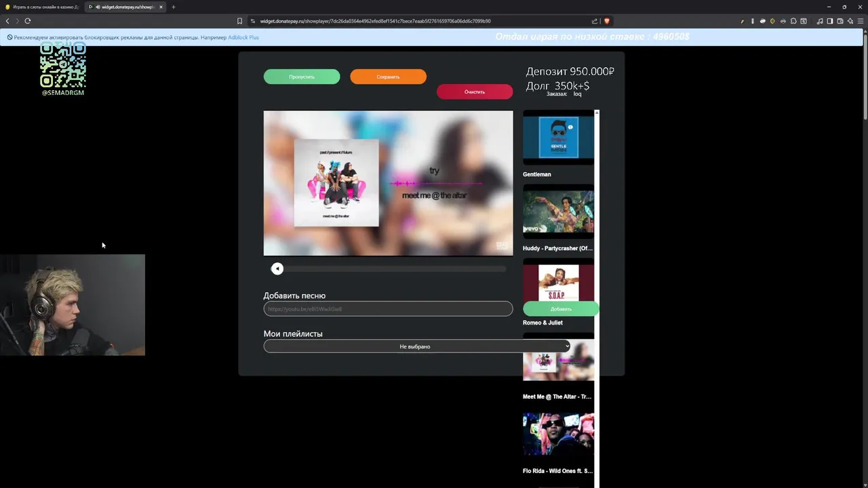Click the green Пропустить skip button
868x488 pixels.
coord(302,77)
